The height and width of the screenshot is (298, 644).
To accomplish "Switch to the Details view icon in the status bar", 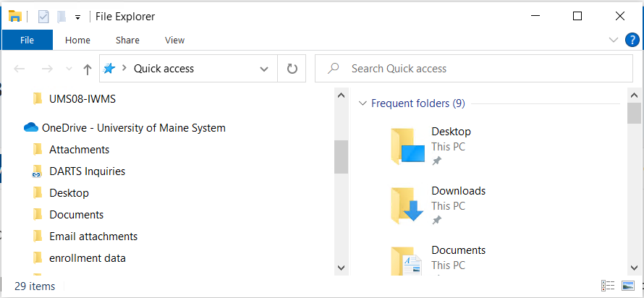I will coord(607,286).
